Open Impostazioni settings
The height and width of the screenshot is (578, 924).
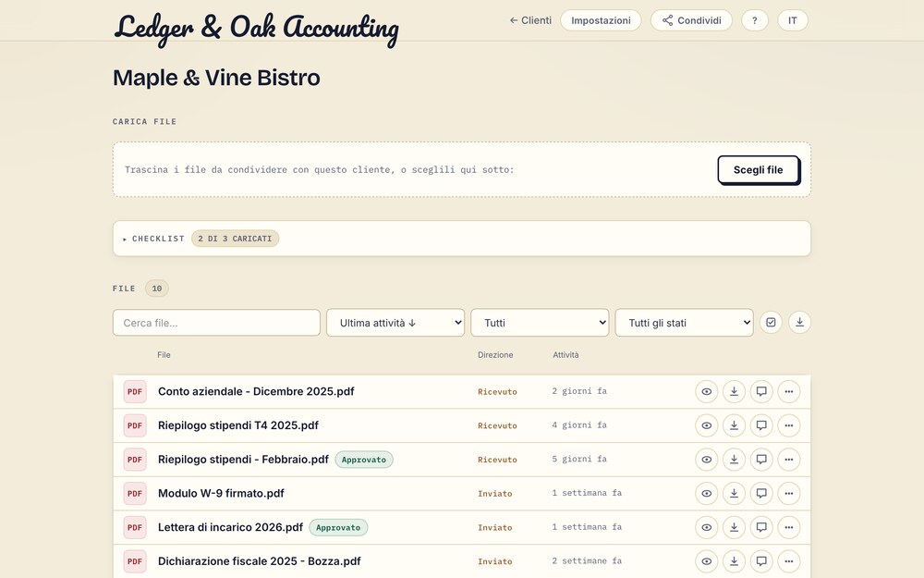click(x=601, y=20)
